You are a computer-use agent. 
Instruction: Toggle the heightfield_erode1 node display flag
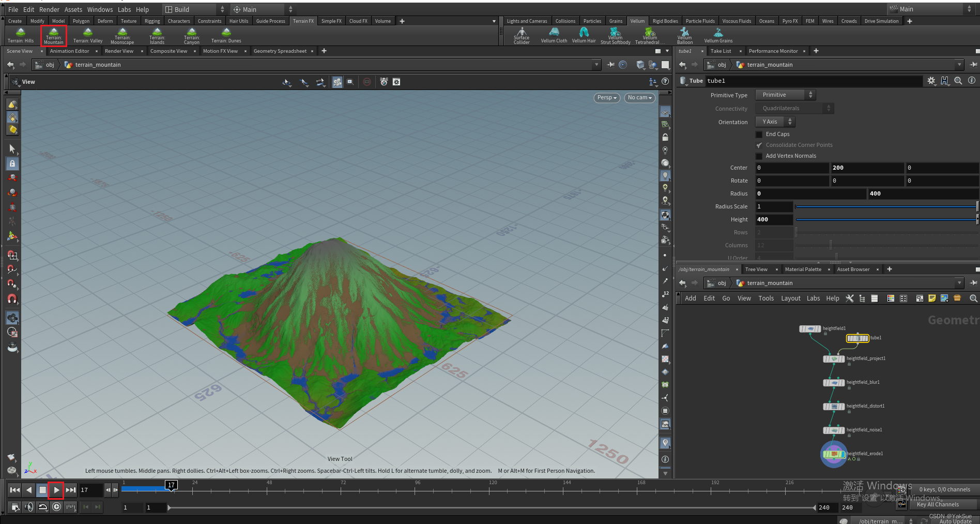(x=843, y=454)
